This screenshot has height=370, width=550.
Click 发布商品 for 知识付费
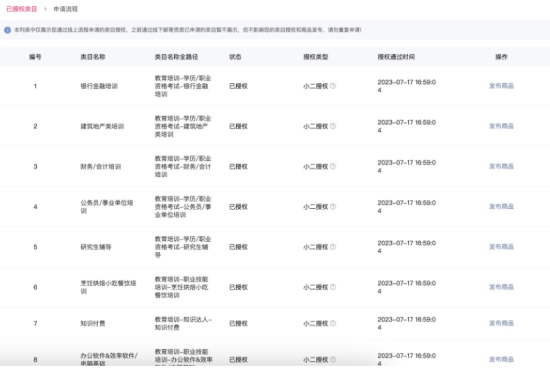501,323
